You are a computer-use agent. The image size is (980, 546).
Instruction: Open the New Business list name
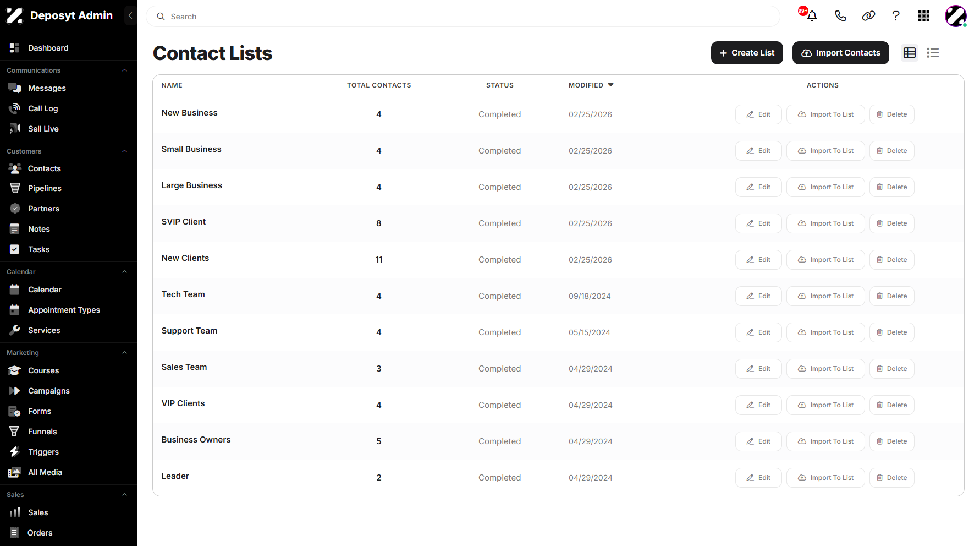tap(190, 113)
